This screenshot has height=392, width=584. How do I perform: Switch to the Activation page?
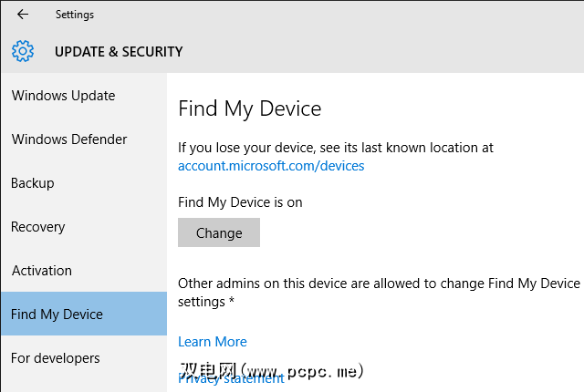pyautogui.click(x=42, y=271)
